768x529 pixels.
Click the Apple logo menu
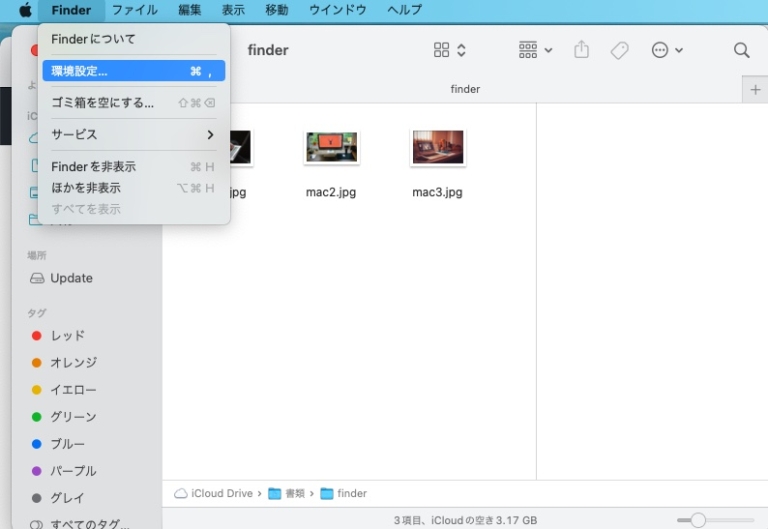25,10
